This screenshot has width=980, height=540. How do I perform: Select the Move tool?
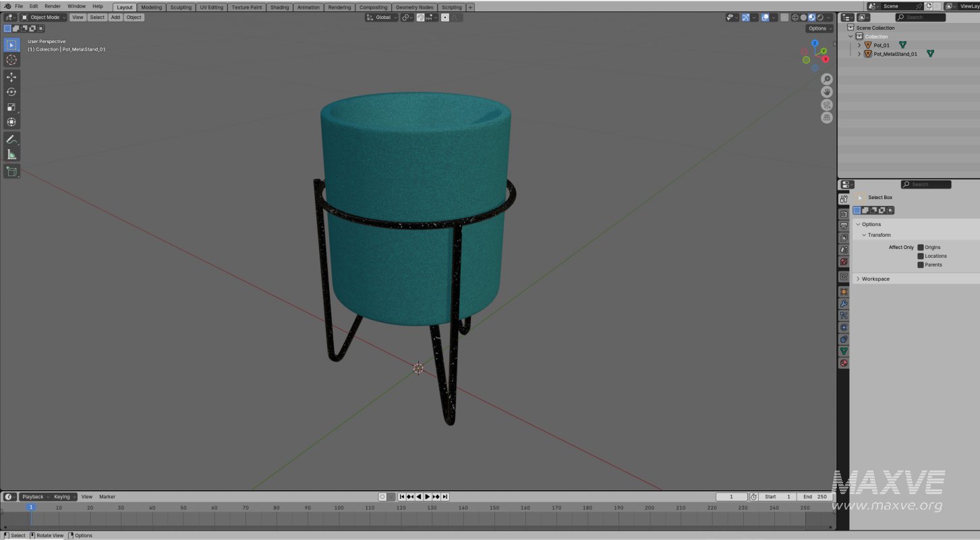11,76
